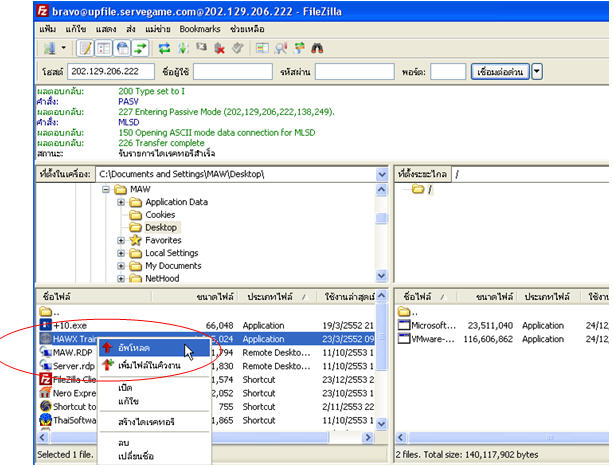Open the Site Manager icon
The image size is (613, 467).
[x=50, y=48]
